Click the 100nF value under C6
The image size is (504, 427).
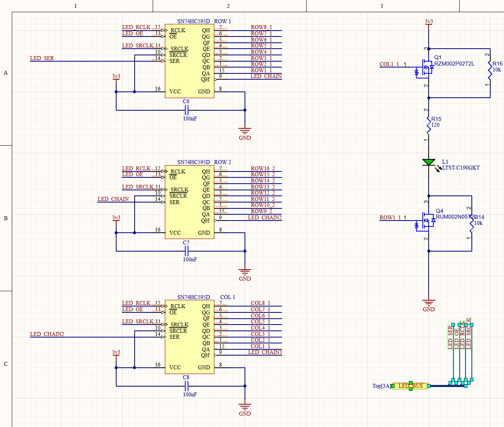(x=190, y=119)
